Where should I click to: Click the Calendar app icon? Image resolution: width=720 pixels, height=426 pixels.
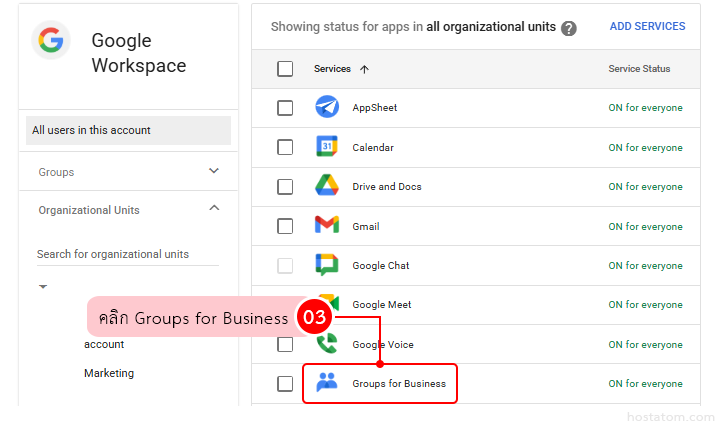click(x=327, y=146)
